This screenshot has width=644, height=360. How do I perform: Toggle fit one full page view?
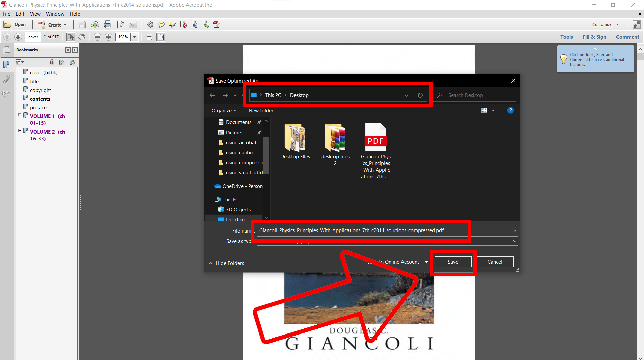pyautogui.click(x=161, y=37)
